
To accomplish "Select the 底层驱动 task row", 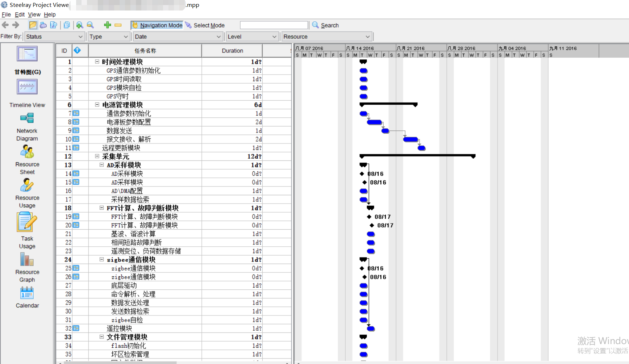I will [174, 285].
